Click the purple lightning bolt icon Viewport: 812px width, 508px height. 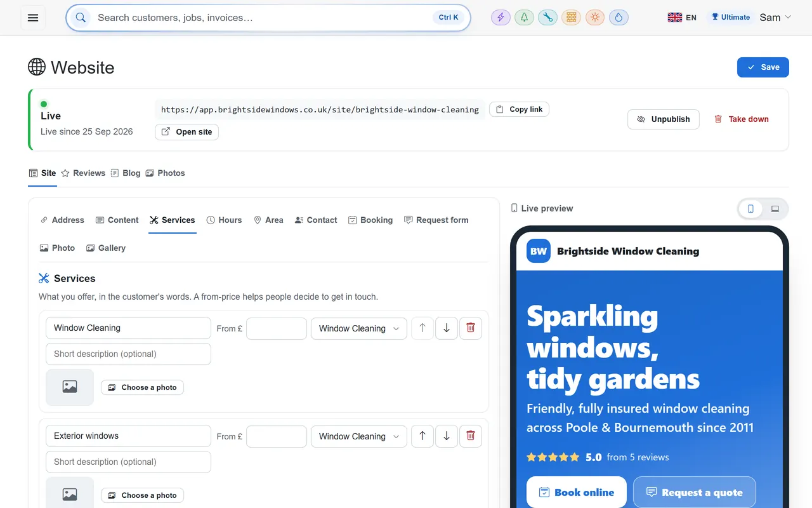tap(501, 18)
